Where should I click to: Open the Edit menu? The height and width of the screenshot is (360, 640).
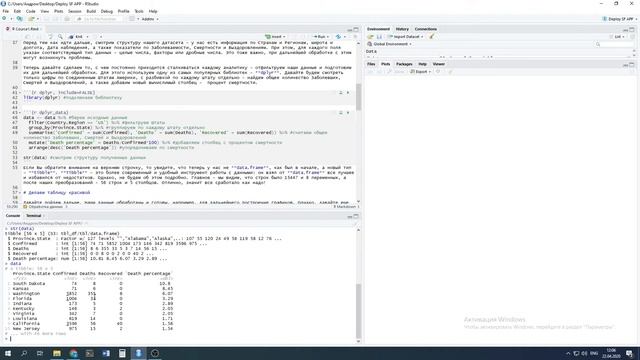17,11
